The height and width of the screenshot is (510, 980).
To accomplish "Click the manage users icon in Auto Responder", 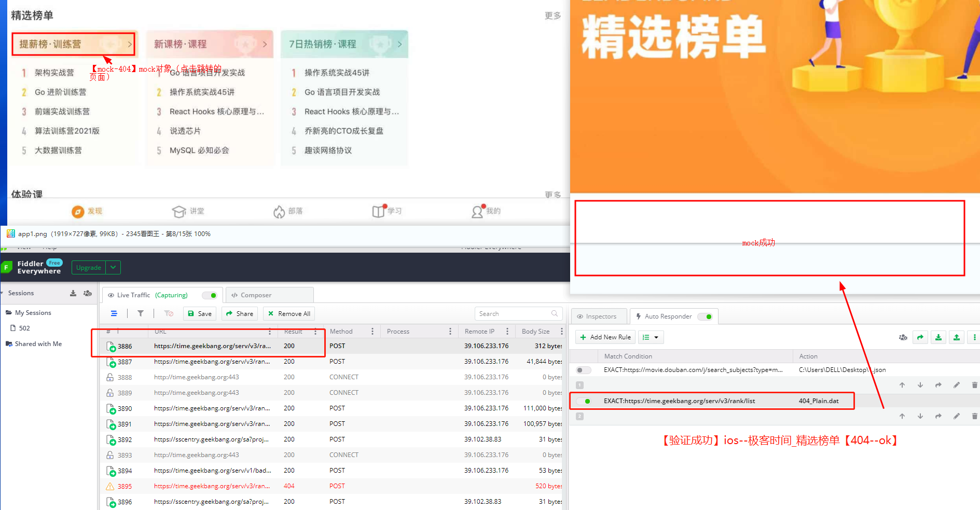I will point(903,337).
